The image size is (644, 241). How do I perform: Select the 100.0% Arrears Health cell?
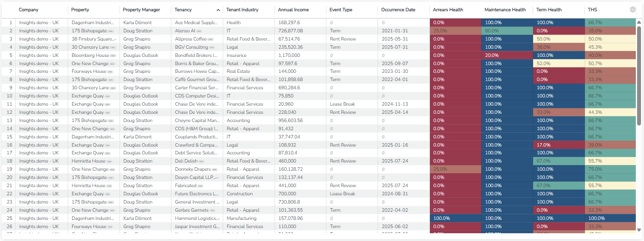coord(455,219)
